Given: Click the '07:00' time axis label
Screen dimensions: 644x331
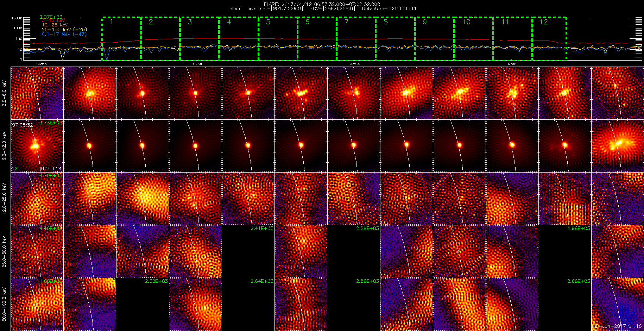Looking at the screenshot, I should [x=198, y=64].
